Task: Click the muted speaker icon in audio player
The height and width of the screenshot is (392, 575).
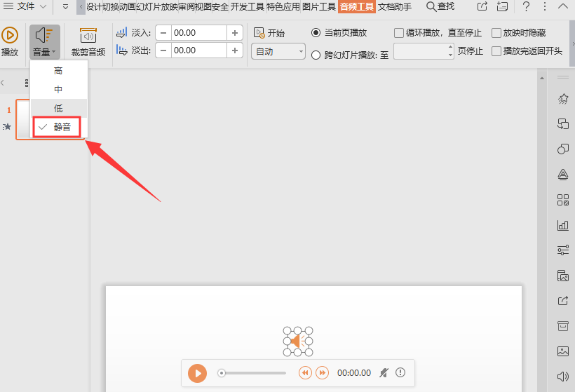Action: (384, 373)
